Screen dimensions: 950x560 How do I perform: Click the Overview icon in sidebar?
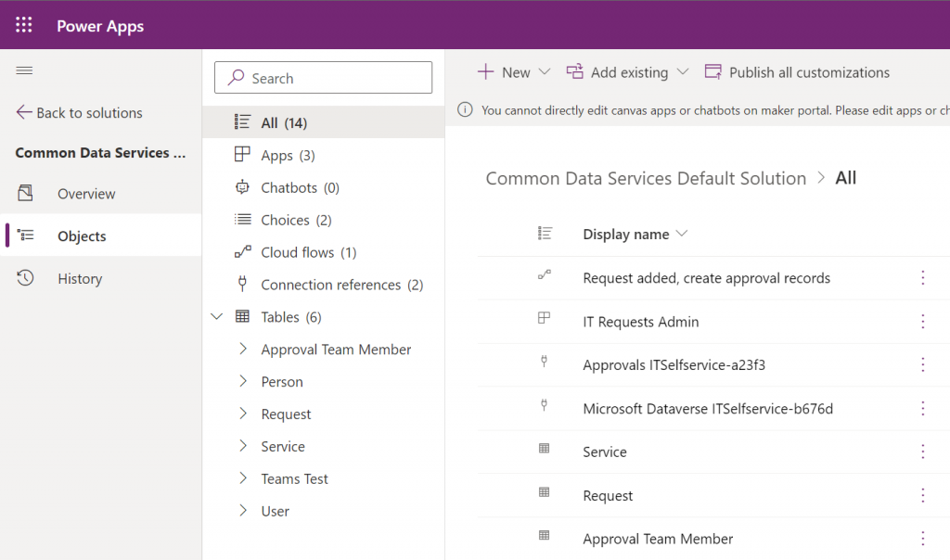point(25,193)
